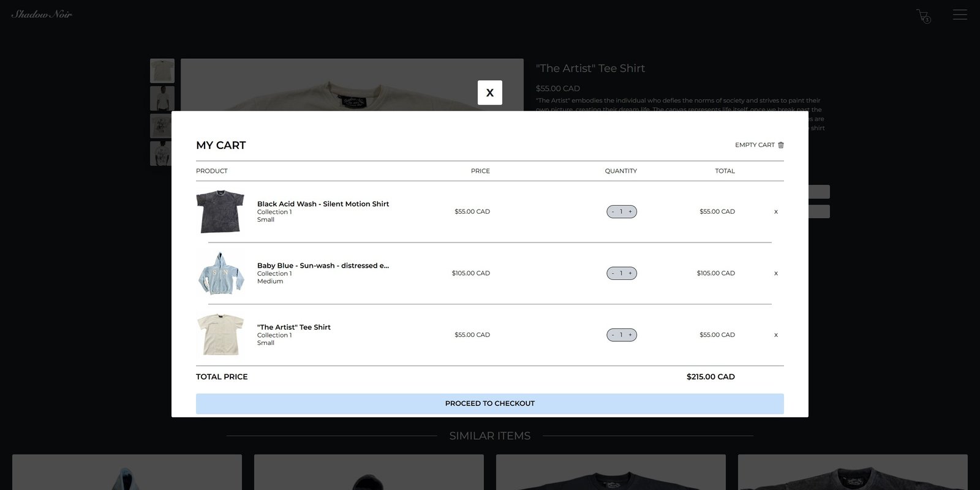Open the shopping cart icon in header
This screenshot has width=980, height=490.
pyautogui.click(x=922, y=16)
